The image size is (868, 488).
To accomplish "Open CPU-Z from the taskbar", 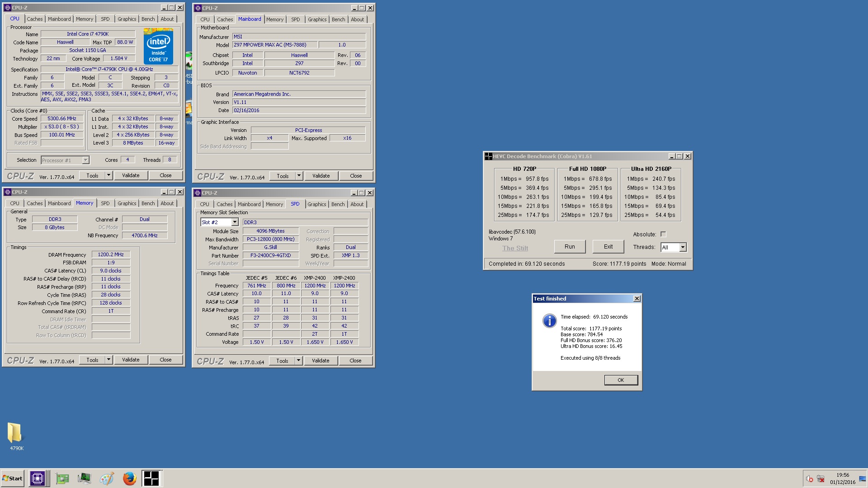I will pyautogui.click(x=38, y=479).
